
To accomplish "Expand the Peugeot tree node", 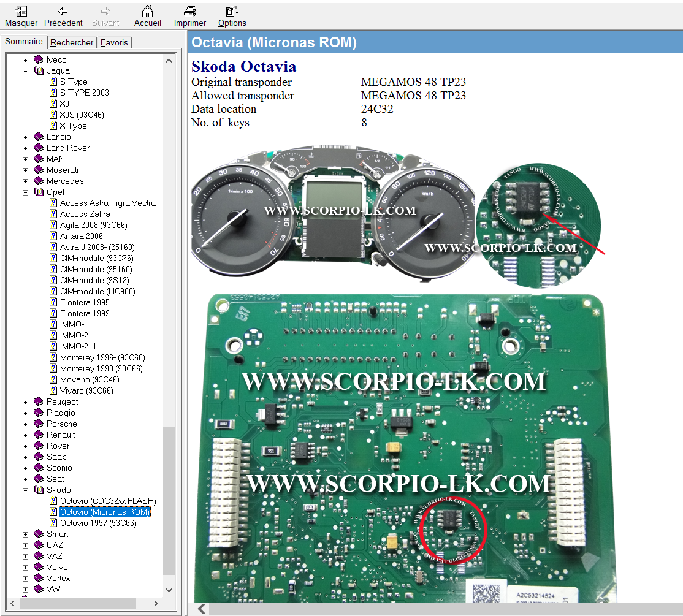I will pos(26,402).
